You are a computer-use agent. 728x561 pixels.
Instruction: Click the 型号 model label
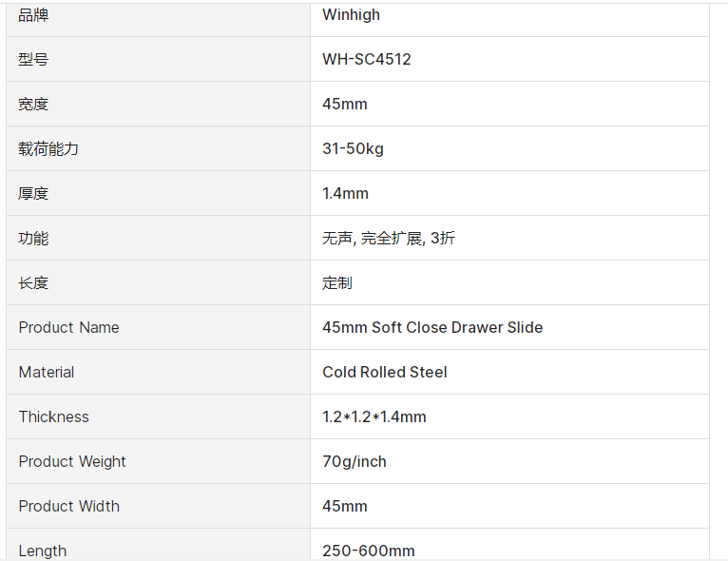[x=33, y=59]
